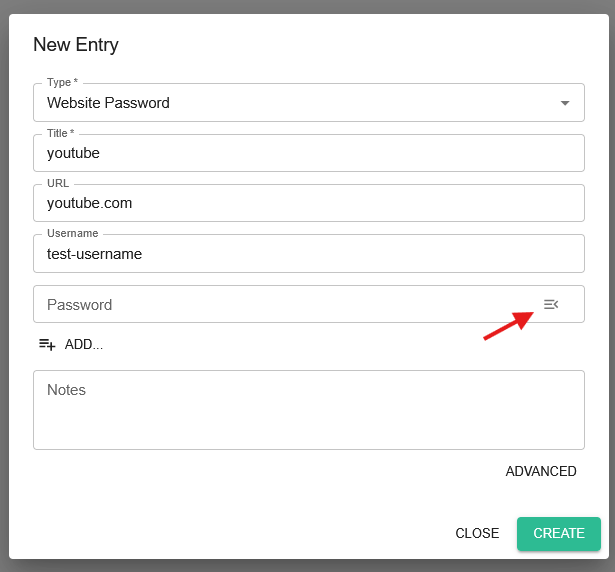Dismiss the dialog with CLOSE

tap(477, 534)
